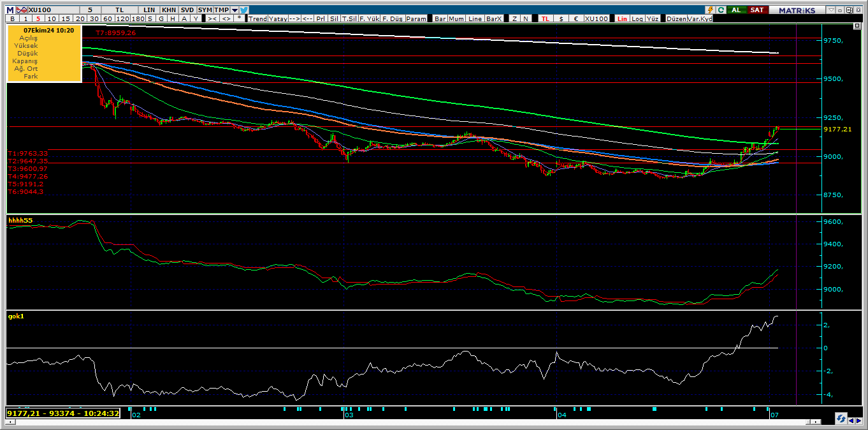Viewport: 868px width, 430px height.
Task: Click the Sil delete tool
Action: (x=334, y=19)
